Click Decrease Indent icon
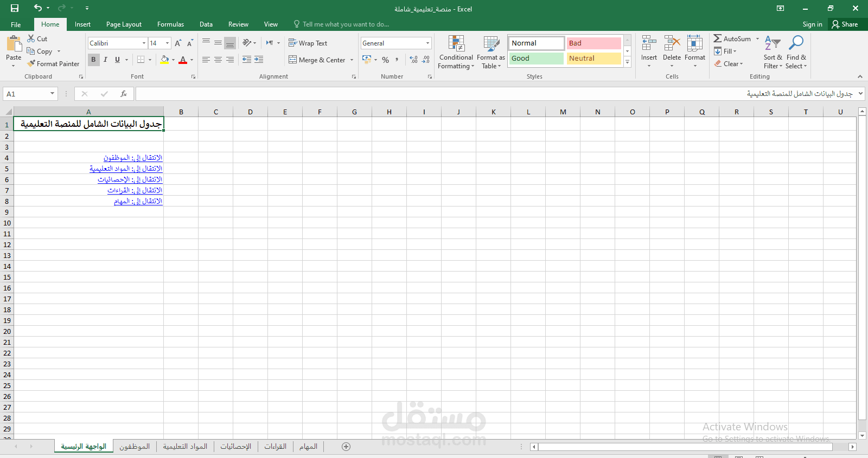 [247, 60]
